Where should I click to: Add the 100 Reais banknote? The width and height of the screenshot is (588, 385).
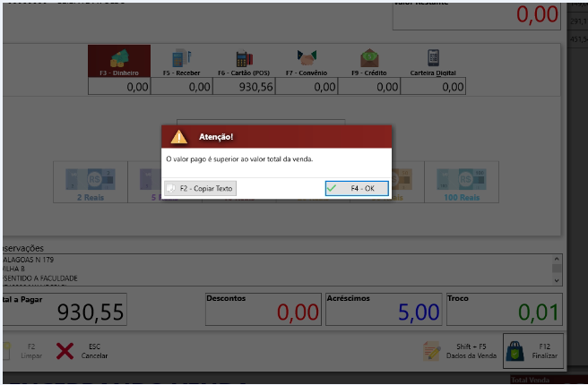462,183
